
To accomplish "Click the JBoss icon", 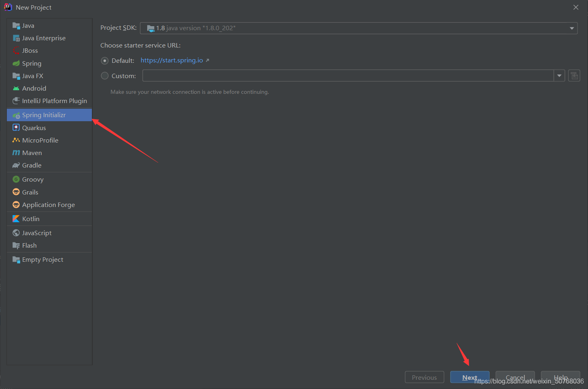I will pyautogui.click(x=16, y=51).
